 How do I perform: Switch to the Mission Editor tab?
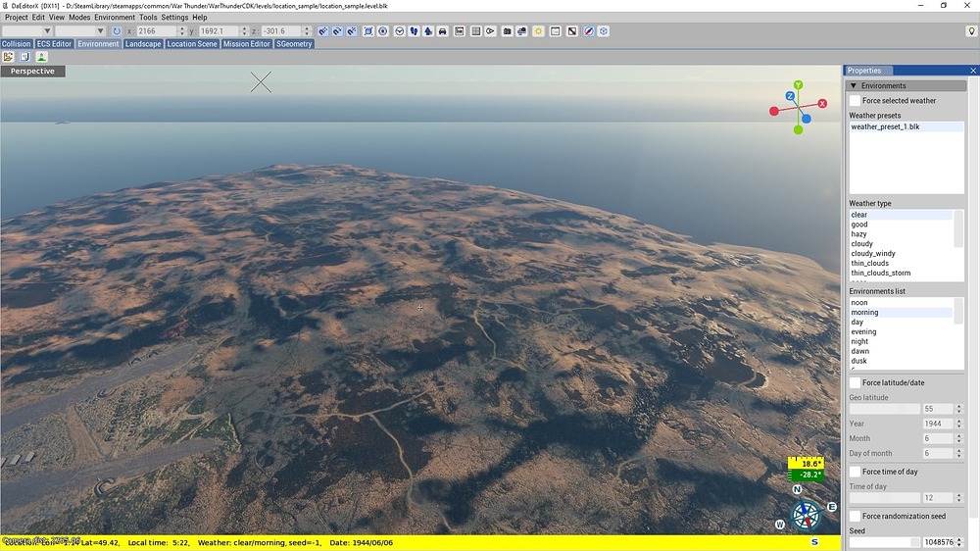(246, 44)
